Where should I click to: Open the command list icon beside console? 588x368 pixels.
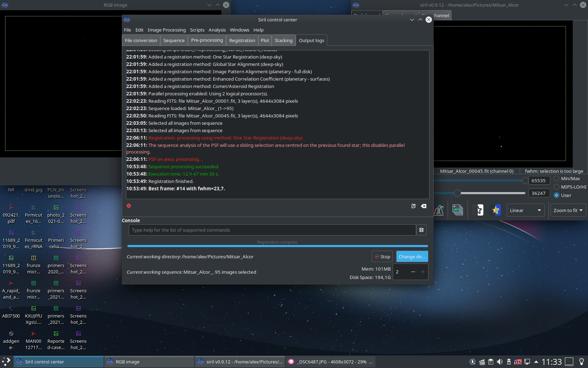(421, 230)
